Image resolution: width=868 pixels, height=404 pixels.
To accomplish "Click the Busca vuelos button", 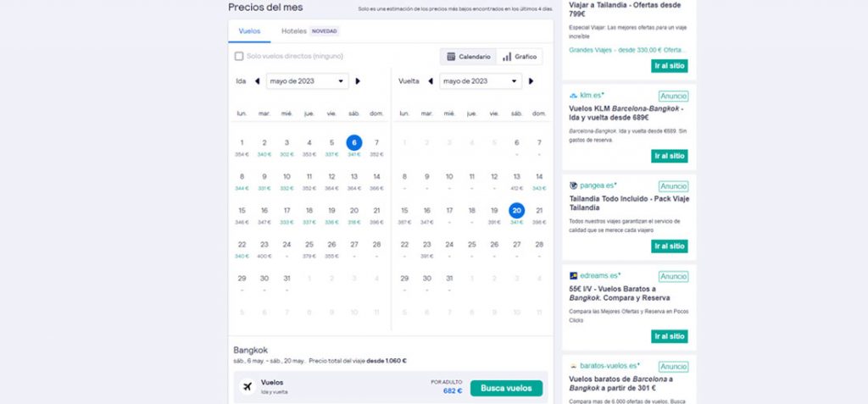I will [x=506, y=388].
